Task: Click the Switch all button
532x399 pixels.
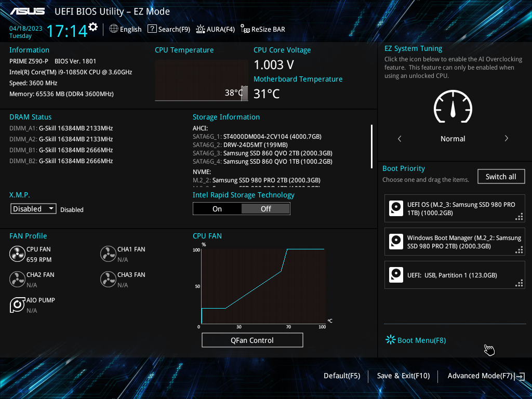Action: click(x=501, y=177)
